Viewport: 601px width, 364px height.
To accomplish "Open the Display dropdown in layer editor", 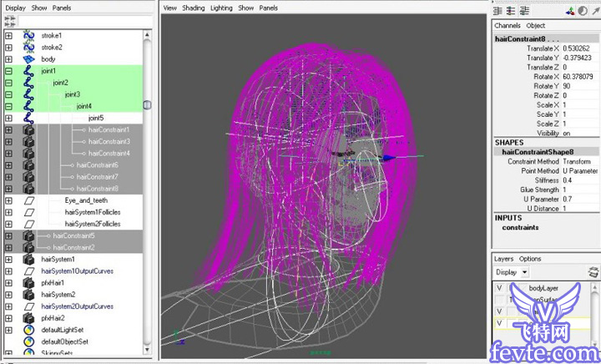I will click(x=512, y=272).
